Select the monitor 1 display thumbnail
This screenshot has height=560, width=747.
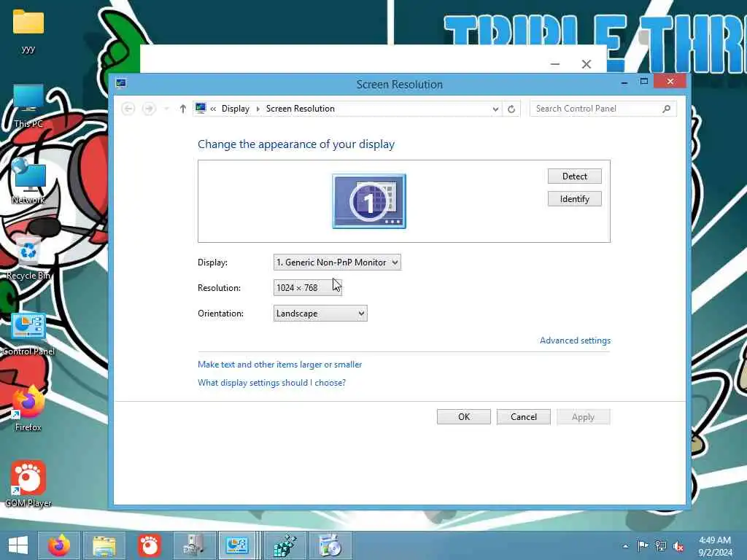pyautogui.click(x=369, y=201)
